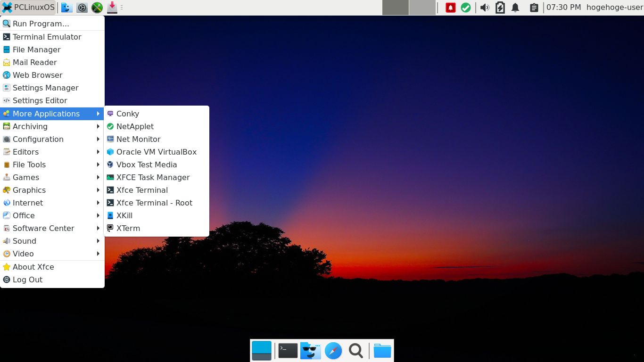Click Show Desktop icon in the dock
This screenshot has width=644, height=362.
click(x=262, y=351)
